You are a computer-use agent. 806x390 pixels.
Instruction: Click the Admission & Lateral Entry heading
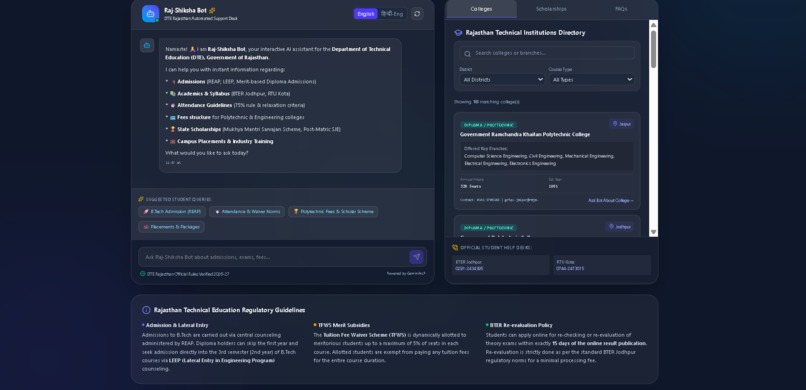(x=177, y=325)
